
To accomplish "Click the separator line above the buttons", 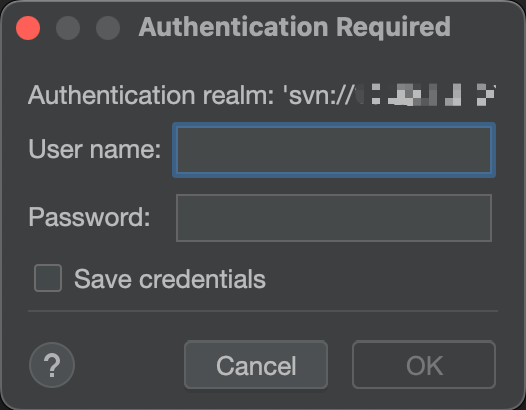I will point(263,311).
